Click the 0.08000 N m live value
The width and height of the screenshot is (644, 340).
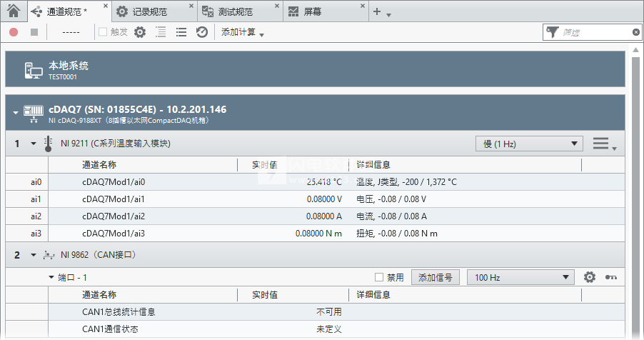318,234
